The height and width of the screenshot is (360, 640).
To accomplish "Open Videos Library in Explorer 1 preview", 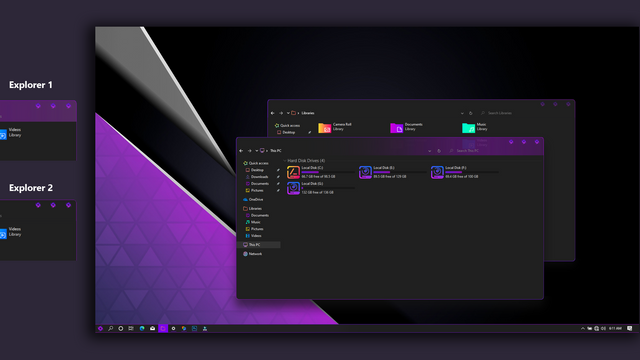I will point(11,133).
